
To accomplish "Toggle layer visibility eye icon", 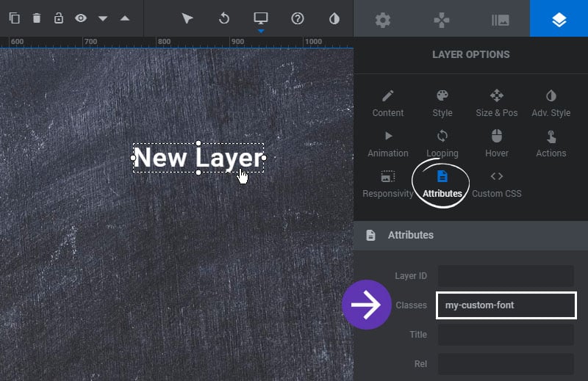I will coord(81,18).
